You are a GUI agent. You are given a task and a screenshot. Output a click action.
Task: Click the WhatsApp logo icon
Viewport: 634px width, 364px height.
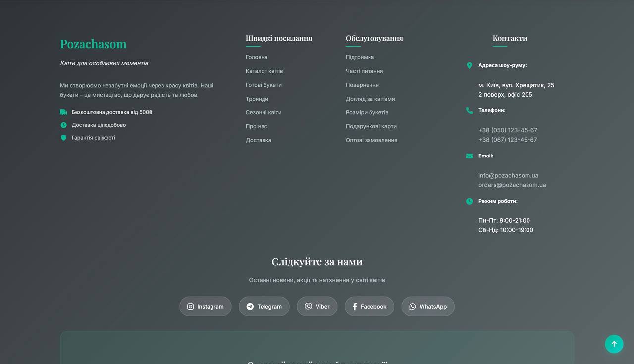pos(412,307)
